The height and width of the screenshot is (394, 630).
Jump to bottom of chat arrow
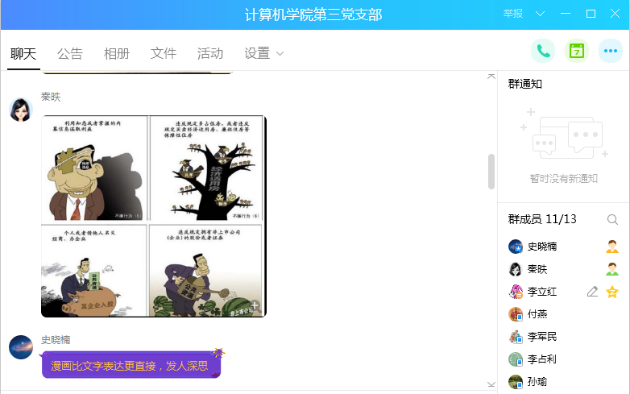[x=491, y=384]
